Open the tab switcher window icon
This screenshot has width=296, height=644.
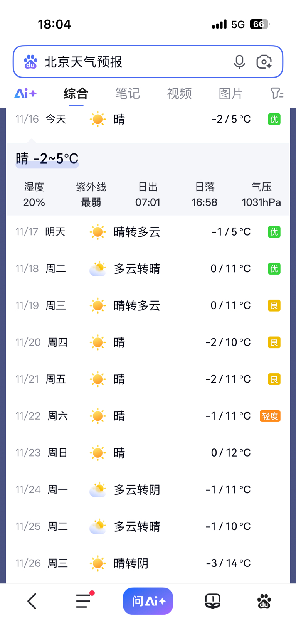pyautogui.click(x=212, y=601)
